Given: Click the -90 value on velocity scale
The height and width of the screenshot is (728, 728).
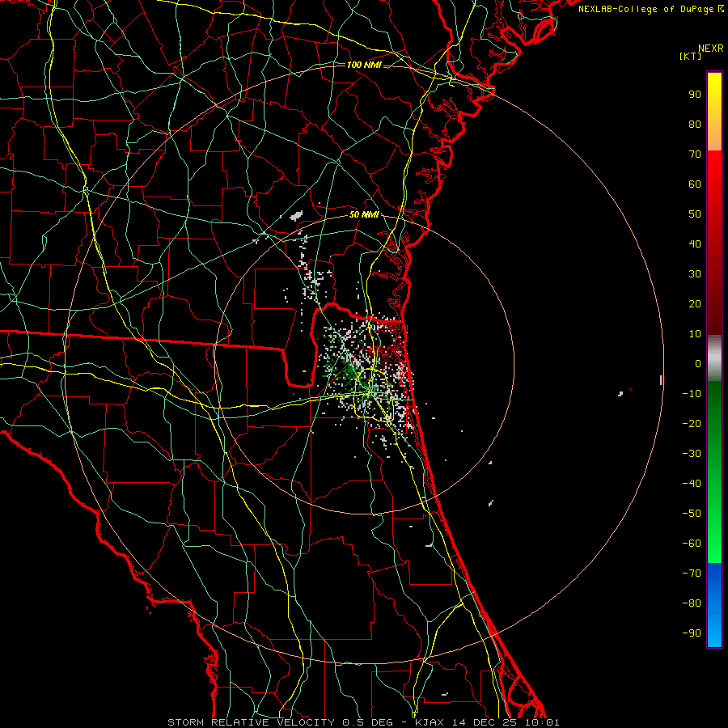Looking at the screenshot, I should [x=692, y=633].
